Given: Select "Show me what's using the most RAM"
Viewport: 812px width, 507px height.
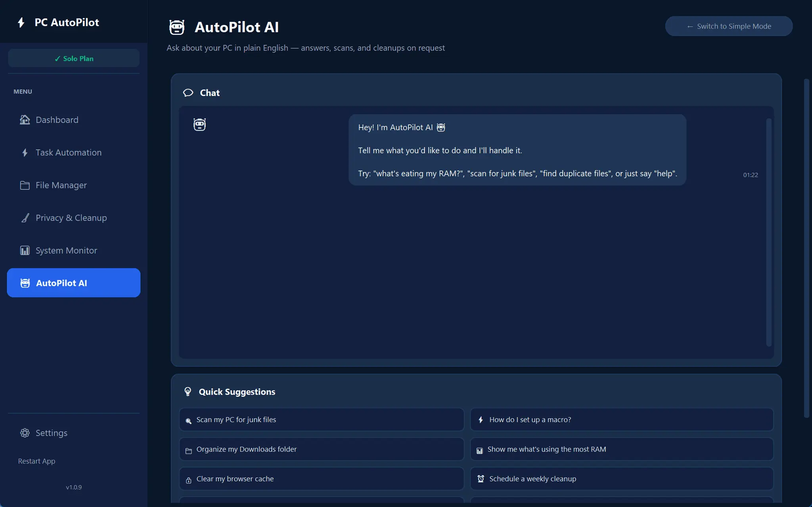Looking at the screenshot, I should pyautogui.click(x=622, y=449).
